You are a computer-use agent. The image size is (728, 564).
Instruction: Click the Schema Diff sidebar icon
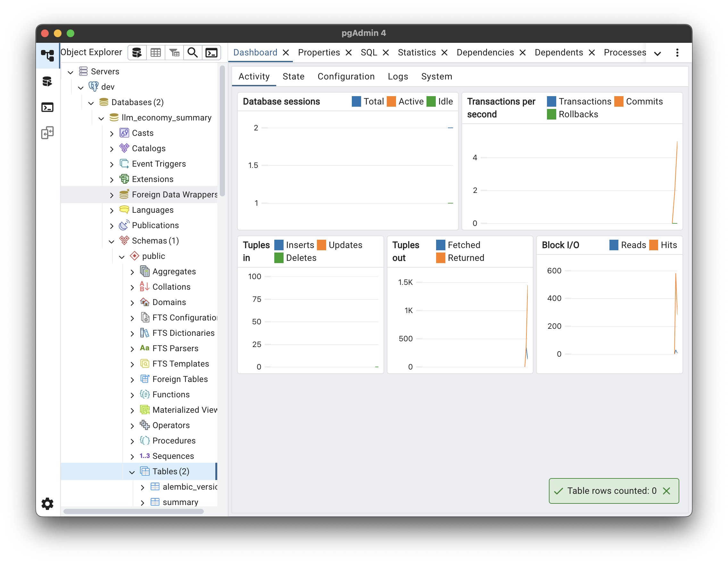[47, 133]
